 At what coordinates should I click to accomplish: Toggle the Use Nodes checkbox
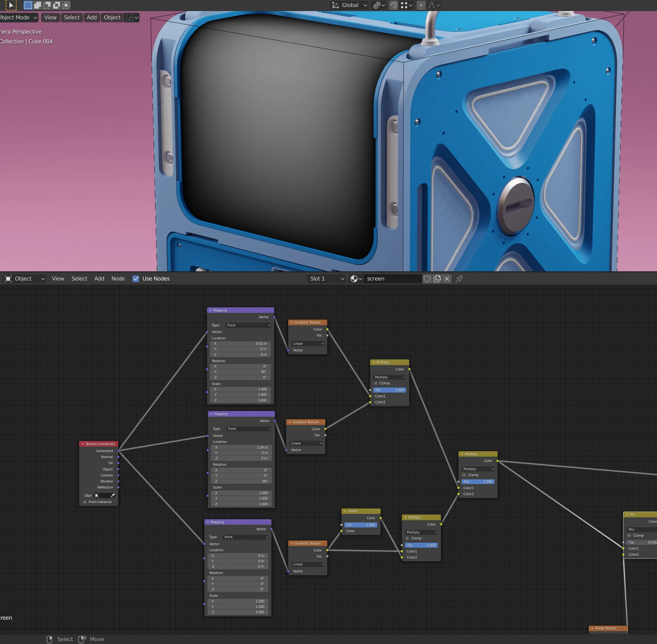(136, 279)
